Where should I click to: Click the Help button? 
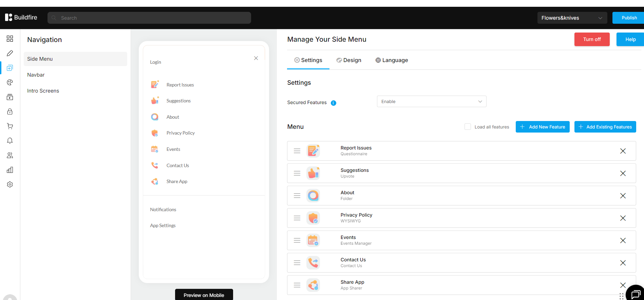[630, 39]
